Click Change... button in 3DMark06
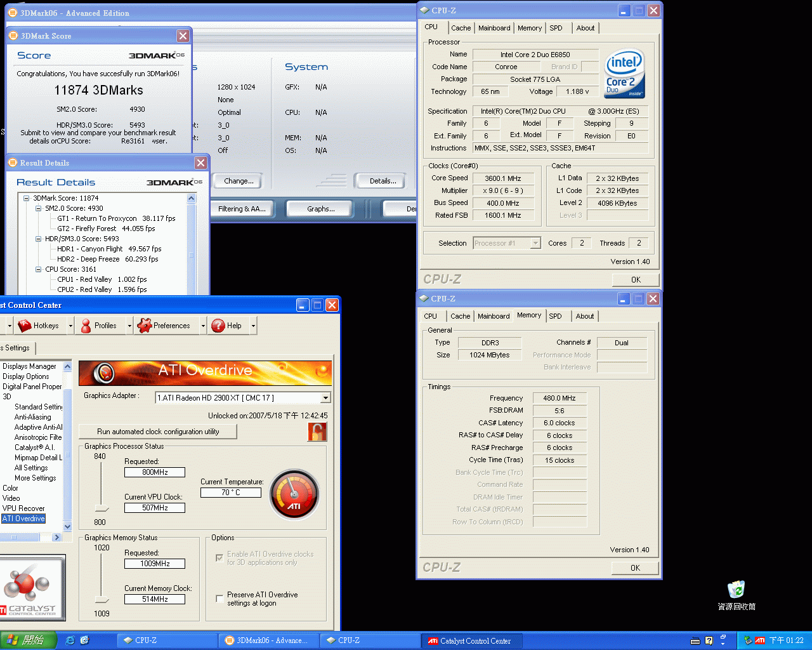Viewport: 812px width, 650px height. coord(239,181)
